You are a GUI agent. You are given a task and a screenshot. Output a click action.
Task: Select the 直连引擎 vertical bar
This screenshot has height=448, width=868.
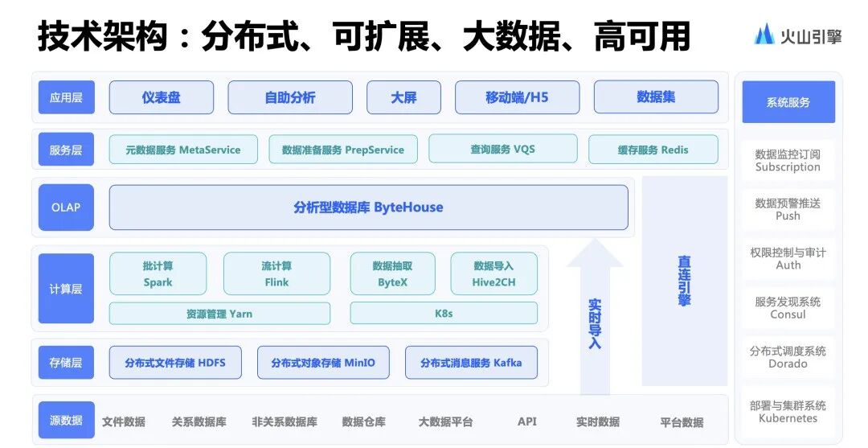coord(685,281)
